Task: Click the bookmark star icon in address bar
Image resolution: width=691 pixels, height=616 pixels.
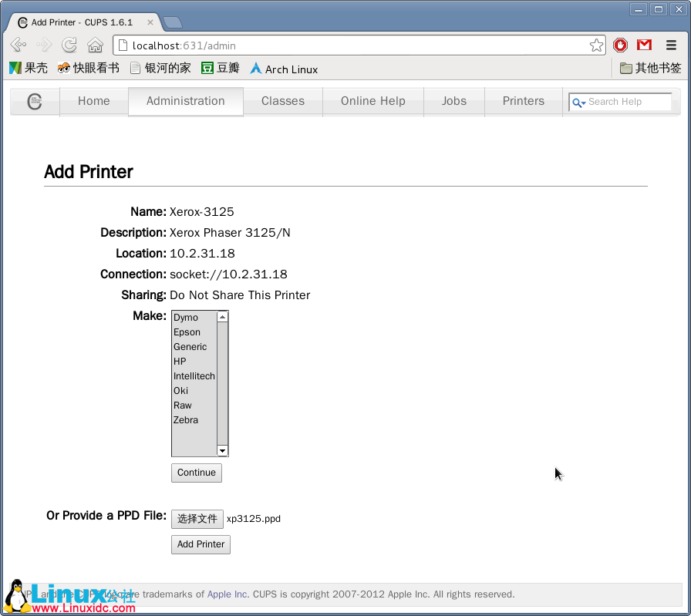Action: pyautogui.click(x=596, y=45)
